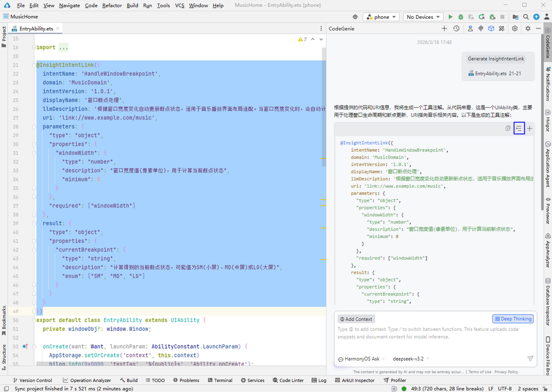Collapse the parameters block fold on line 28
Screen dimensions: 552x392
[34, 127]
